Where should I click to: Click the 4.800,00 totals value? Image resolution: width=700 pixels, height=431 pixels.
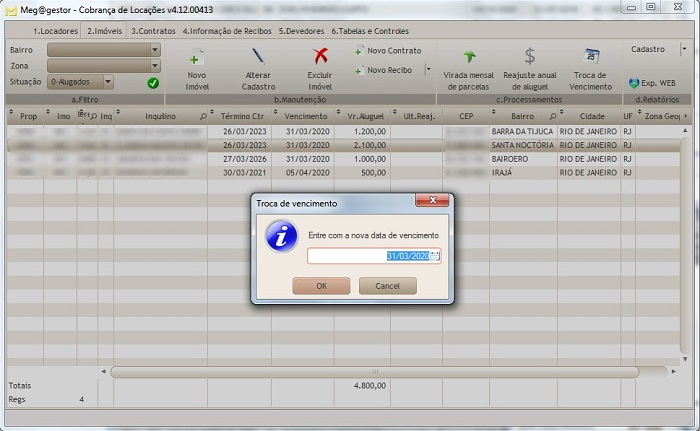coord(370,385)
